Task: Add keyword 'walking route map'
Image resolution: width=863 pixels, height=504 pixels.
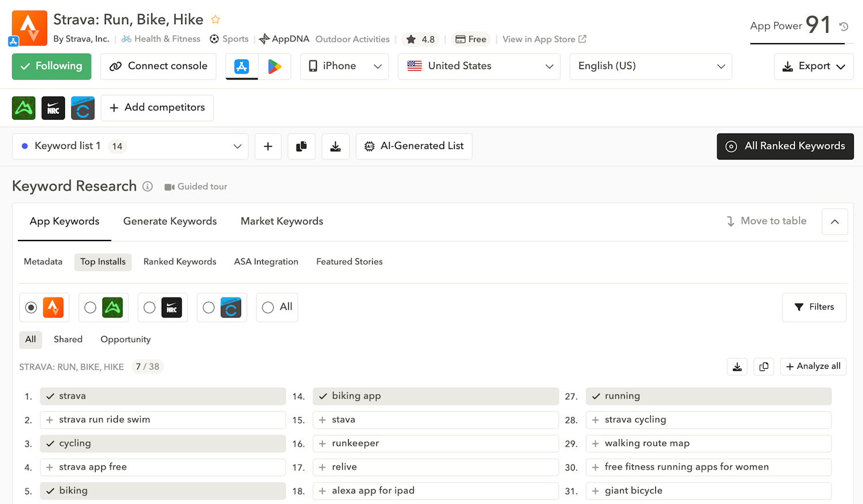Action: pos(709,444)
